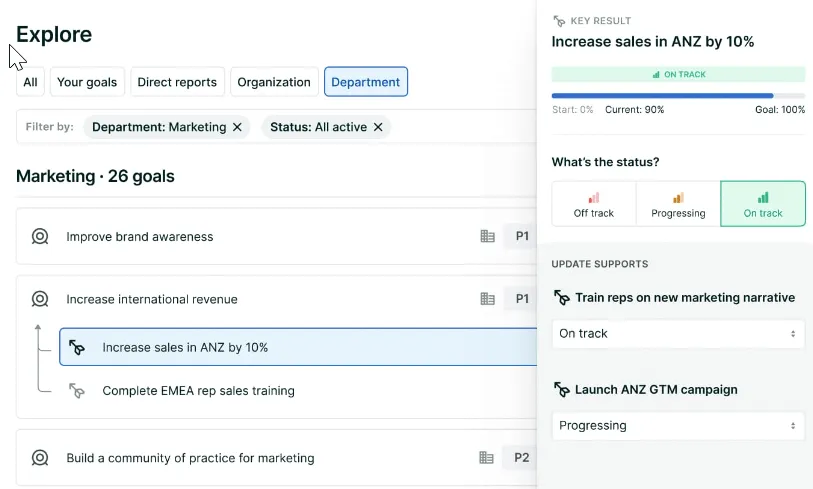
Task: Switch to the Organization tab
Action: [274, 82]
